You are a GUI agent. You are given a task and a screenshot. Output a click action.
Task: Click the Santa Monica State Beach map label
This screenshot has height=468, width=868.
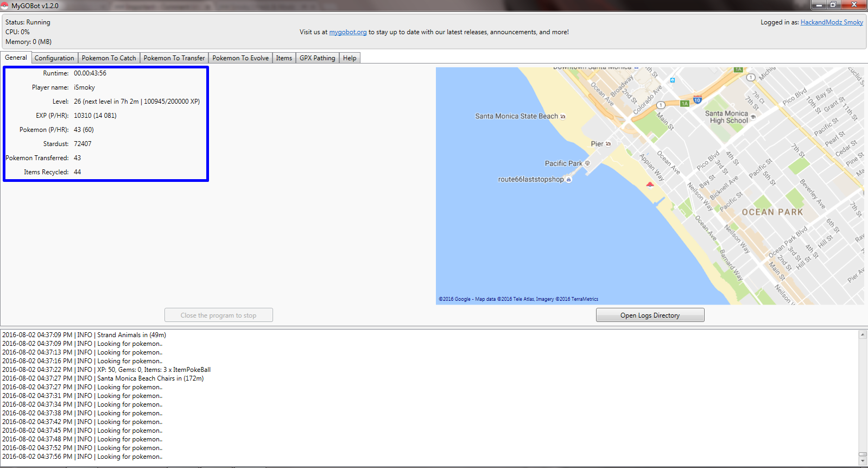(x=516, y=116)
